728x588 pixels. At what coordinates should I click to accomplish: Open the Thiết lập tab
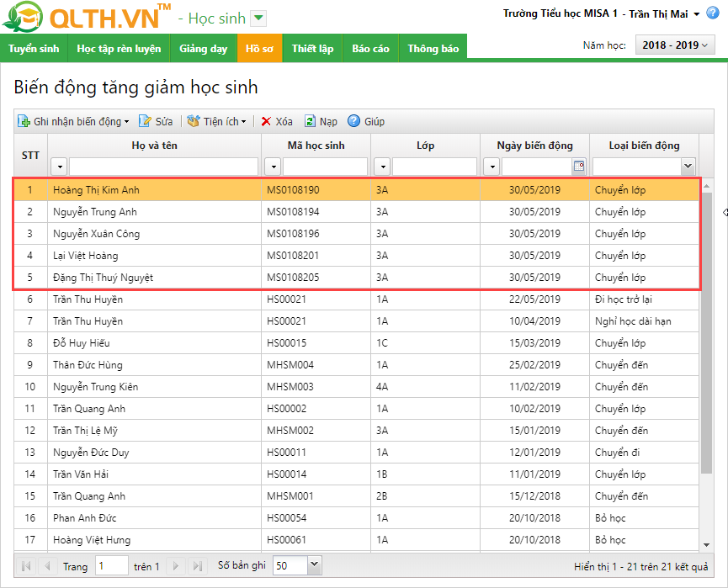(x=312, y=48)
